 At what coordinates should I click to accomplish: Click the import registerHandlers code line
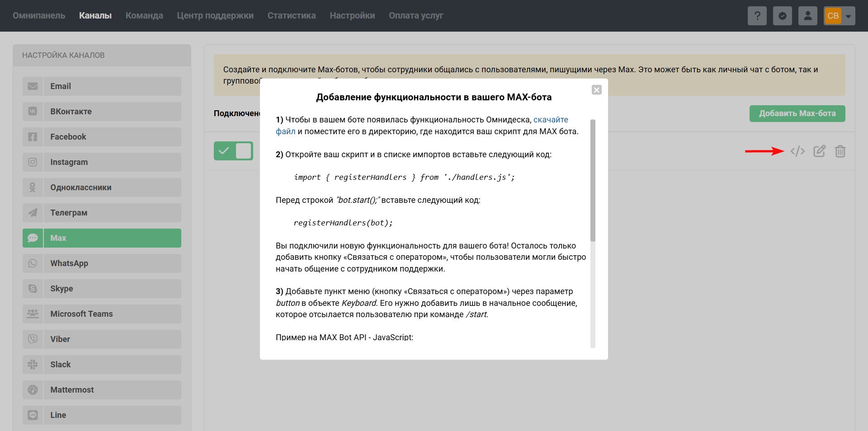coord(404,178)
